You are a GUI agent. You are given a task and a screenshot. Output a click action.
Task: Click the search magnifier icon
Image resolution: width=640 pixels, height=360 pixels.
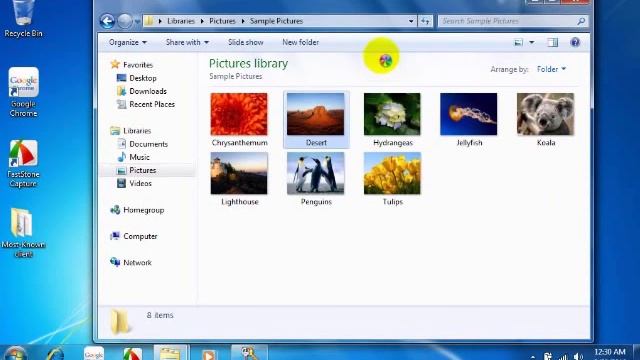581,21
